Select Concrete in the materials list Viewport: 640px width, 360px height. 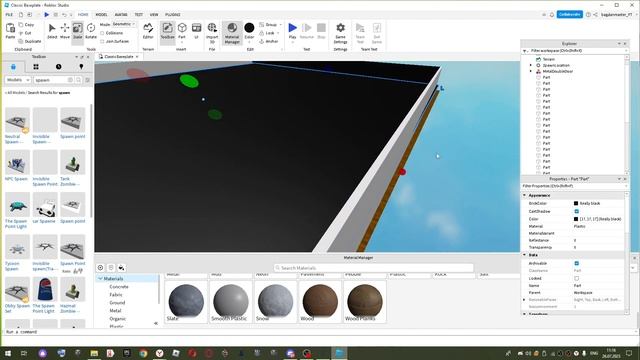click(x=119, y=287)
